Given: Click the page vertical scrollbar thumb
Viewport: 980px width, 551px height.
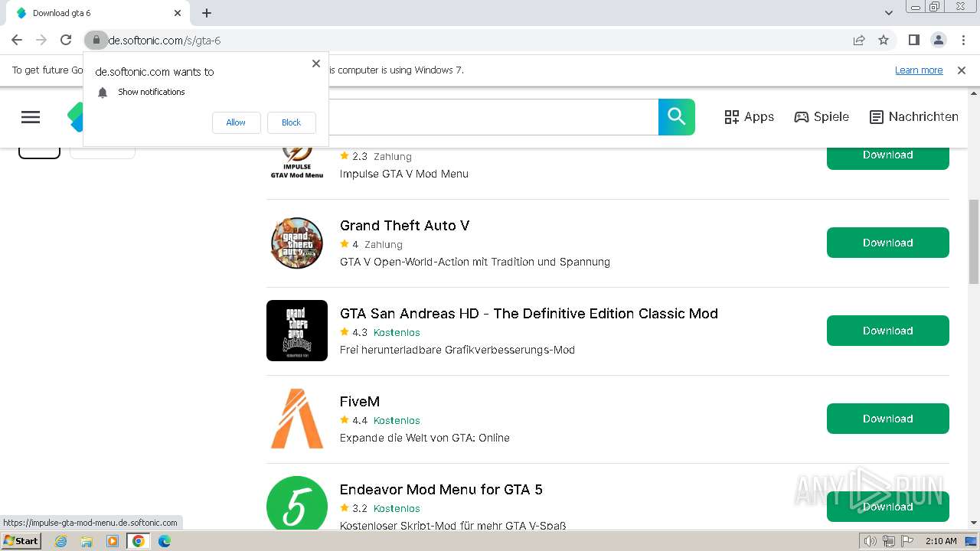Looking at the screenshot, I should click(x=973, y=241).
